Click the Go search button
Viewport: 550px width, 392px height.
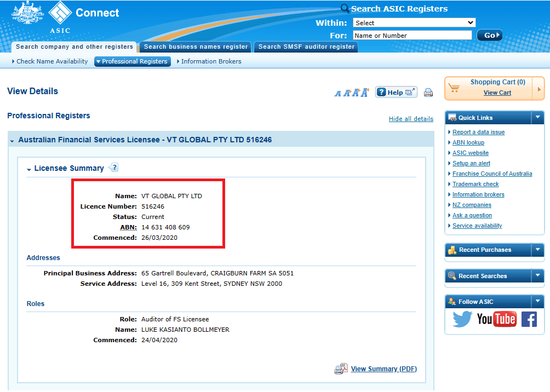[x=489, y=35]
